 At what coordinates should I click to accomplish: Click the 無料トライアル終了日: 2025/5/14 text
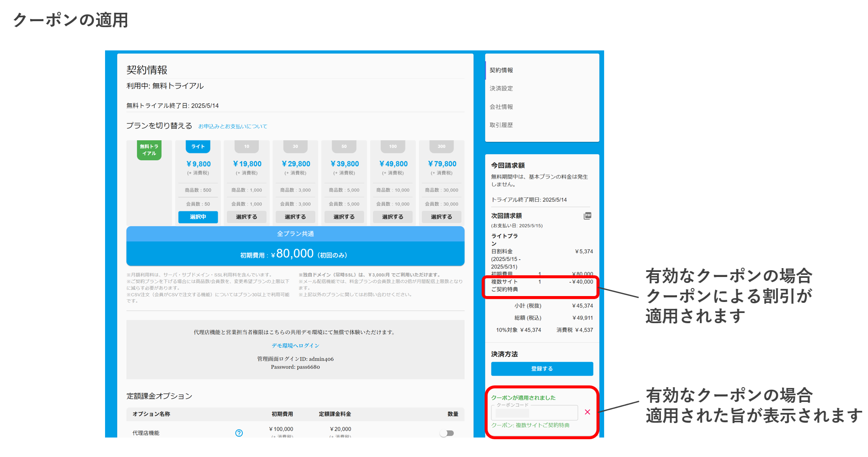pos(172,106)
